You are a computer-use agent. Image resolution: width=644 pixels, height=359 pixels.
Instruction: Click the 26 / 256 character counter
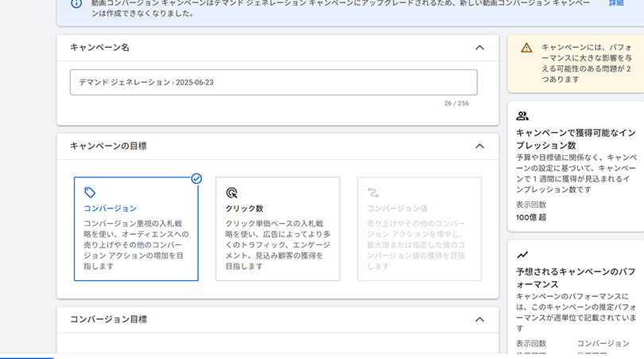pos(456,103)
